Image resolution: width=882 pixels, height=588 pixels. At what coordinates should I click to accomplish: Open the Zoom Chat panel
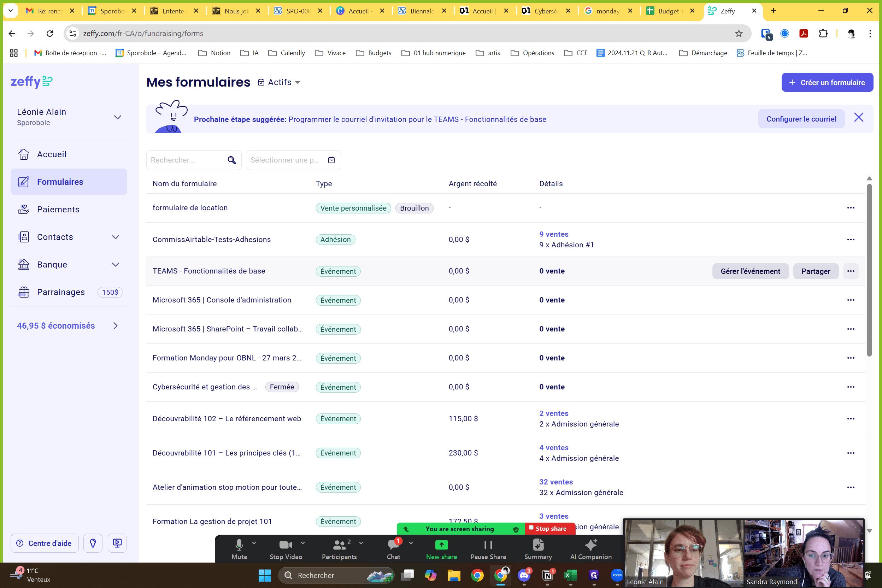[393, 549]
